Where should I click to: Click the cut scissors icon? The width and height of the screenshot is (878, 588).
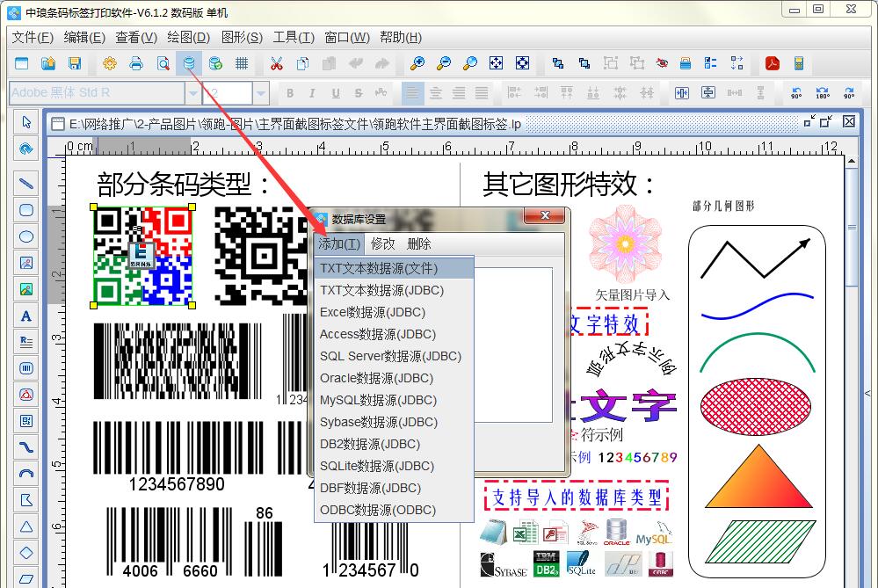point(277,63)
